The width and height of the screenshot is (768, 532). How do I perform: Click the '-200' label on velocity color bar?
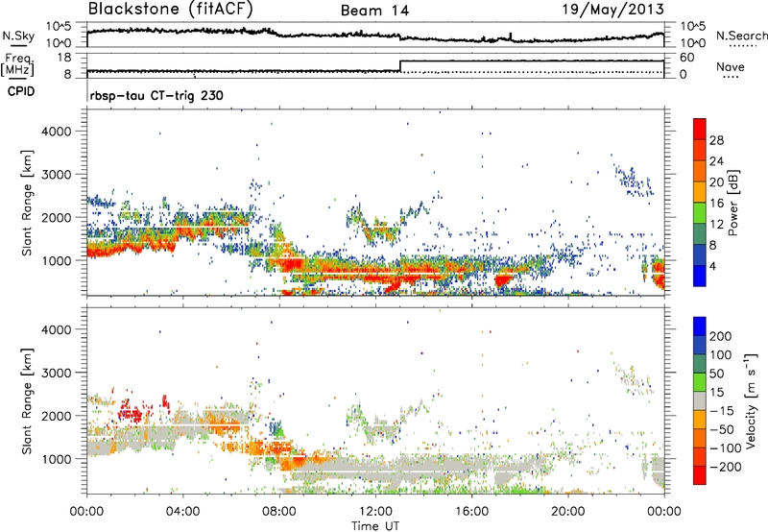725,467
